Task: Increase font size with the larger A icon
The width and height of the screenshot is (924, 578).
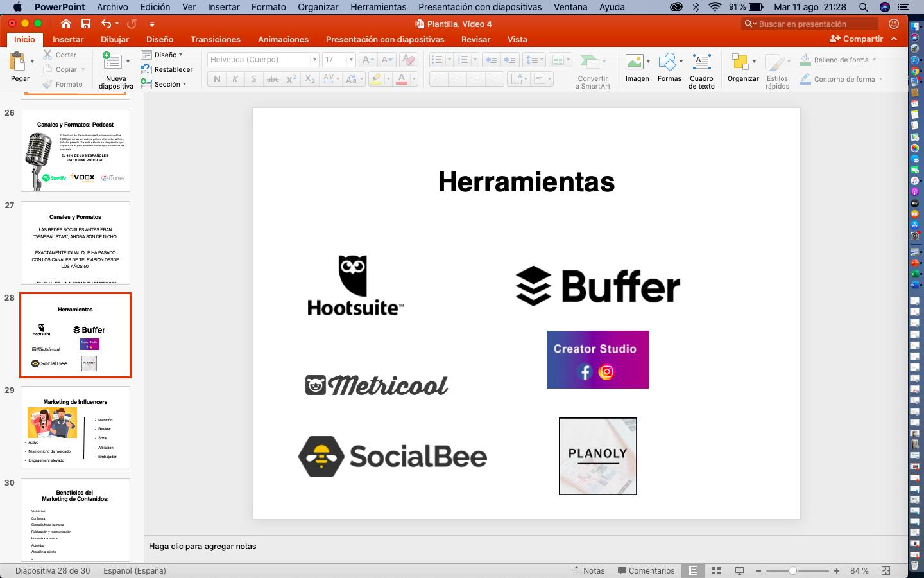Action: coord(368,60)
